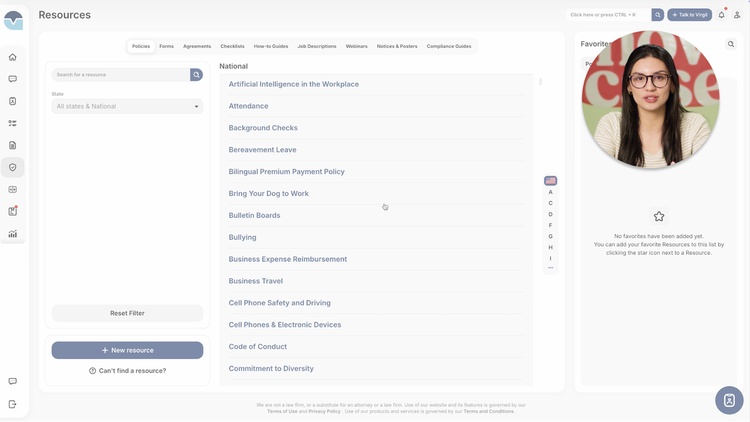Switch to the Compliance Guides tab
Viewport: 750px width, 422px height.
(449, 46)
